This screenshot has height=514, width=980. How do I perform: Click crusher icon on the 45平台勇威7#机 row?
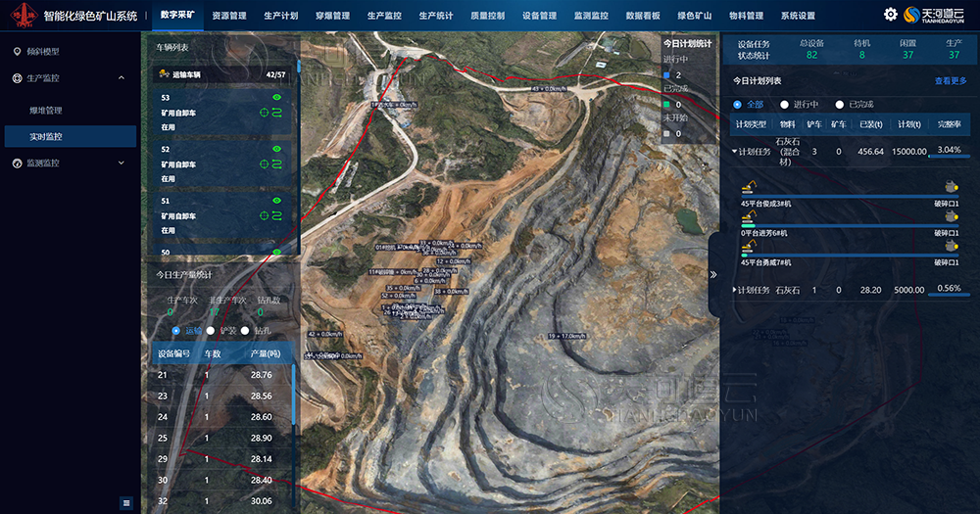point(952,246)
